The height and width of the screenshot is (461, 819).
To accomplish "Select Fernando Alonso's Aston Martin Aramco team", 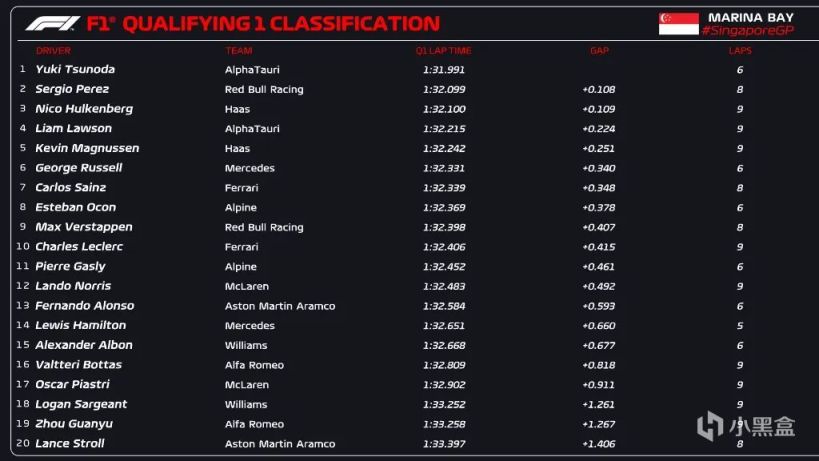I will (x=280, y=306).
